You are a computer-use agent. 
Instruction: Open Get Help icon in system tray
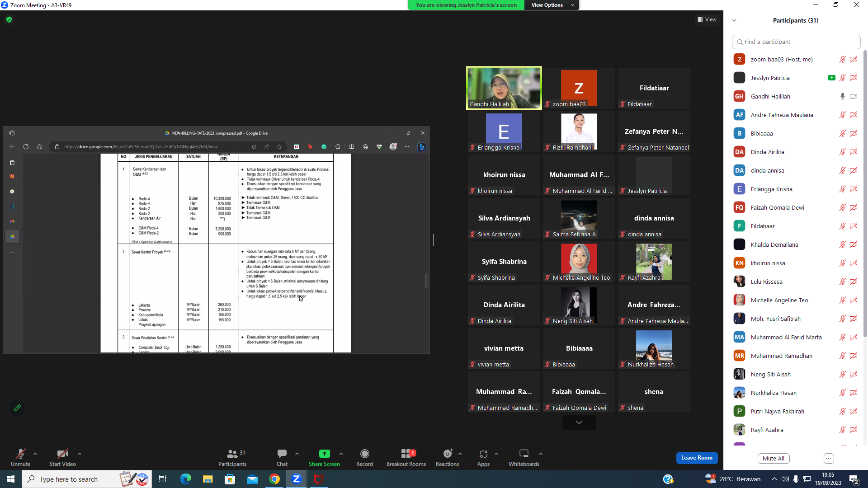(x=668, y=479)
